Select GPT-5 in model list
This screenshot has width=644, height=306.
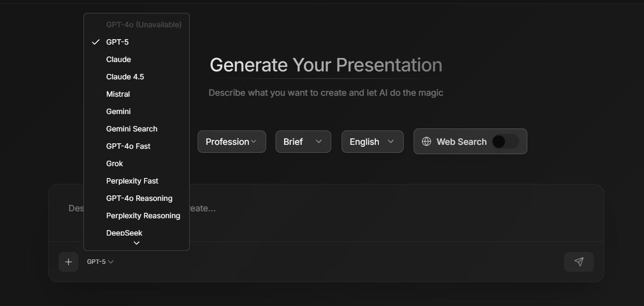pyautogui.click(x=137, y=42)
